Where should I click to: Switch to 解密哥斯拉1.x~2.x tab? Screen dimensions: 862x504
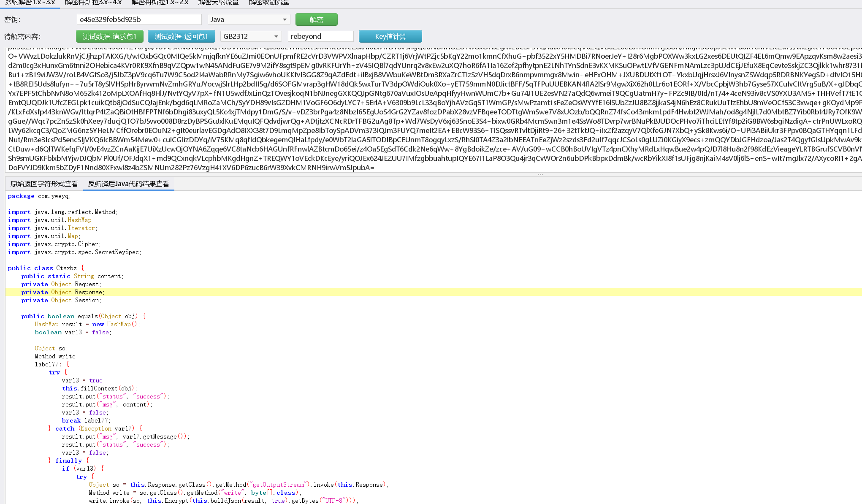tap(160, 3)
